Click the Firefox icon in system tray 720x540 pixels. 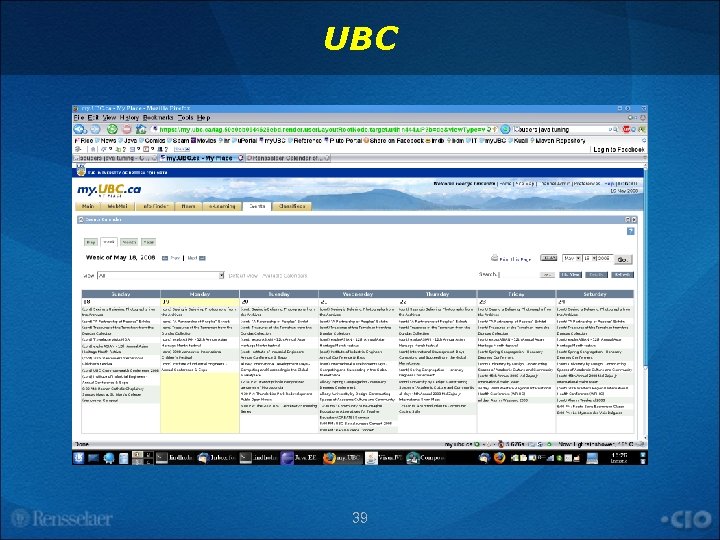pos(499,458)
